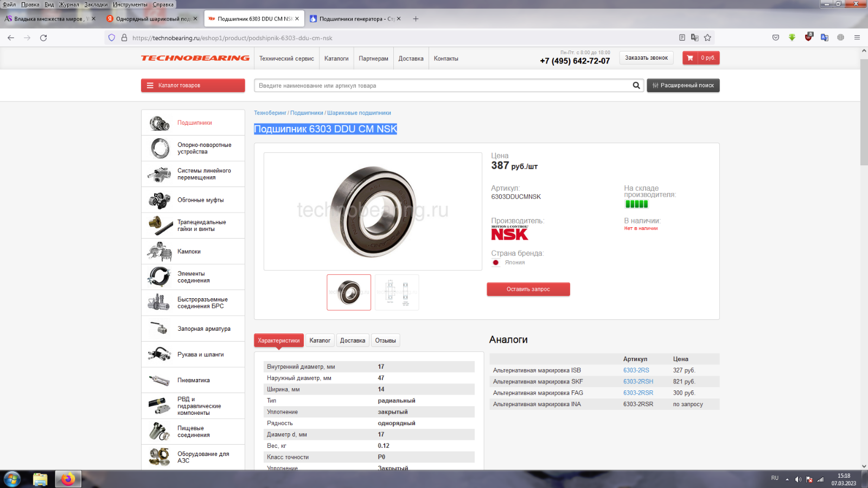Open reader view icon in address bar

click(x=682, y=38)
